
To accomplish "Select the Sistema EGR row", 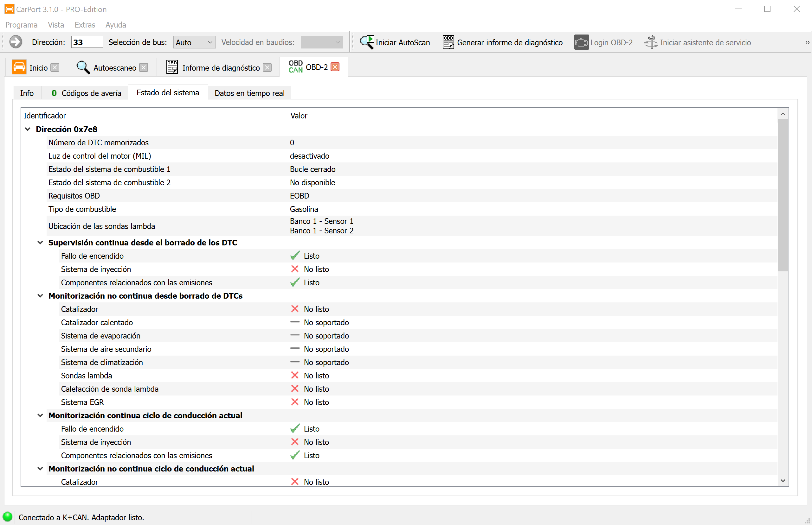I will 82,402.
